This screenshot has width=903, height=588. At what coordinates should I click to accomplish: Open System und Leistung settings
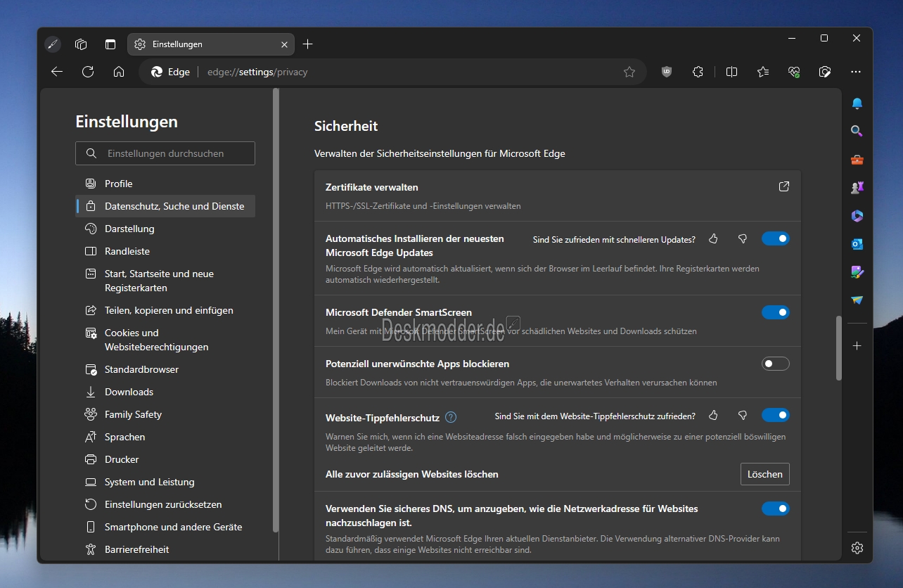tap(165, 482)
